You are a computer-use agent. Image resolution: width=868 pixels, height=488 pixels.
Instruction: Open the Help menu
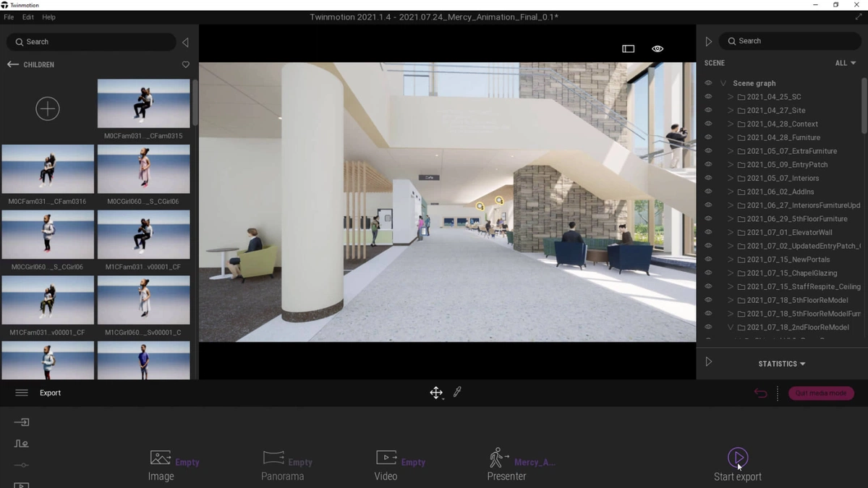(x=48, y=17)
